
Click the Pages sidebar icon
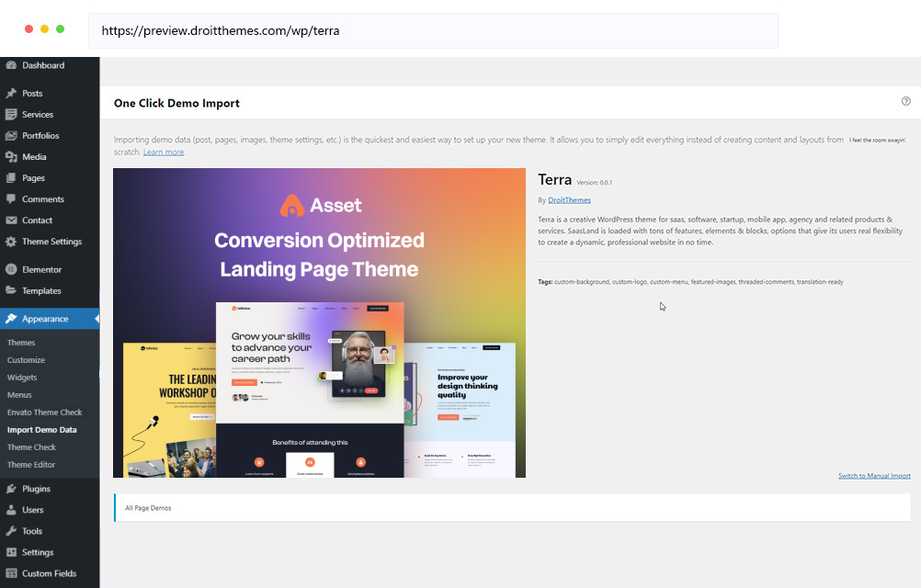(11, 178)
